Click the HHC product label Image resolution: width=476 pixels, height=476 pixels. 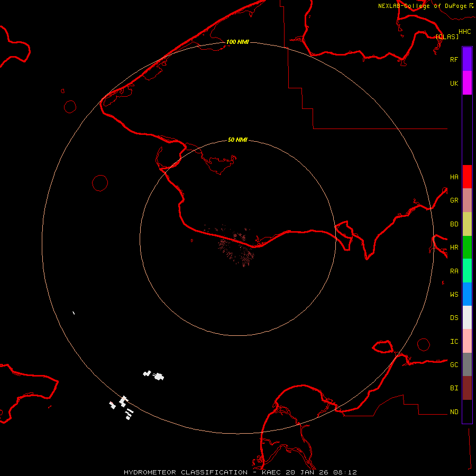pyautogui.click(x=464, y=32)
